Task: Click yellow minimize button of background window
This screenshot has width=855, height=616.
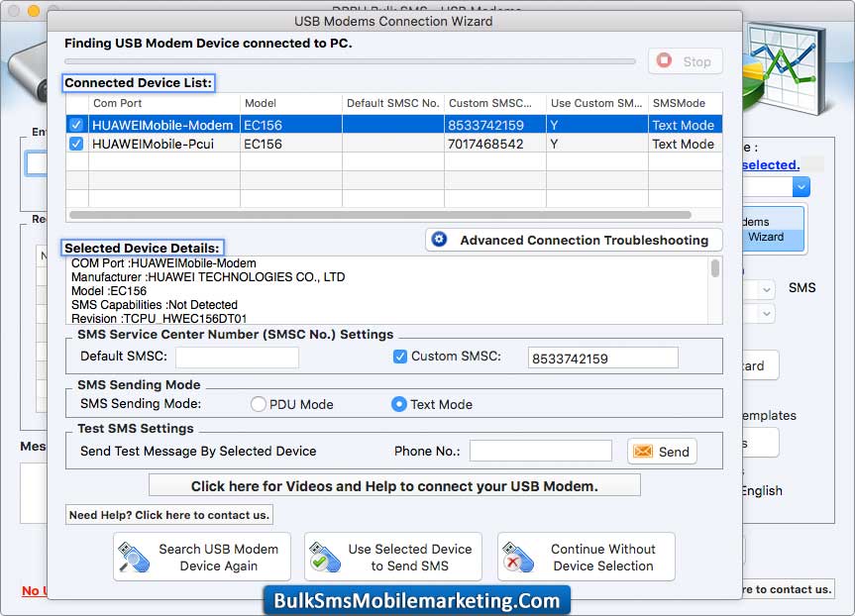Action: coord(34,10)
